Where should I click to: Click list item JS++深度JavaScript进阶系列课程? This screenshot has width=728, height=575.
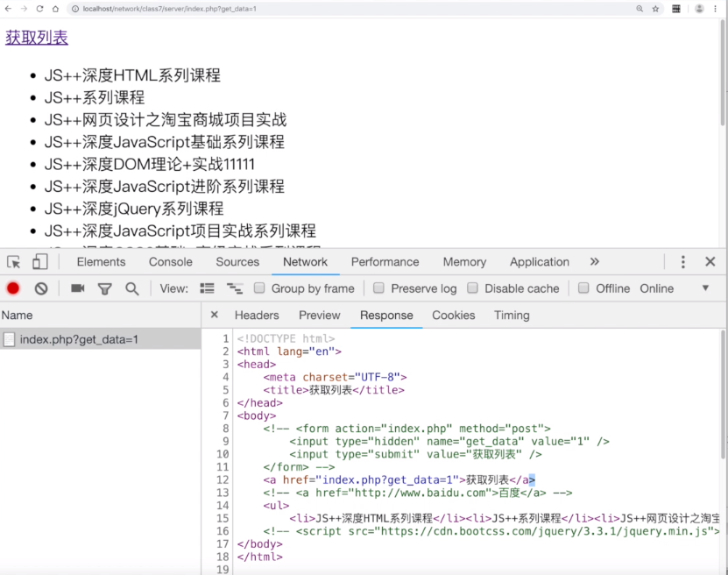click(x=165, y=187)
